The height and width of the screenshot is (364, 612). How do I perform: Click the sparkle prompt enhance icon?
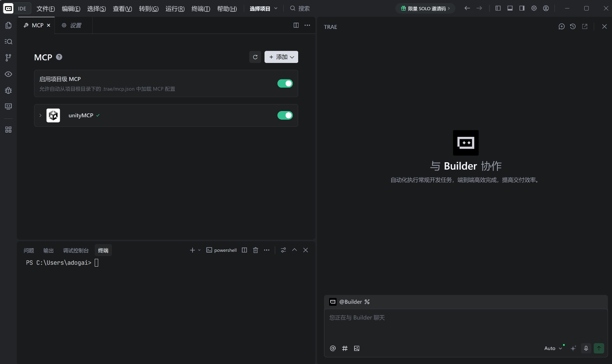[573, 348]
